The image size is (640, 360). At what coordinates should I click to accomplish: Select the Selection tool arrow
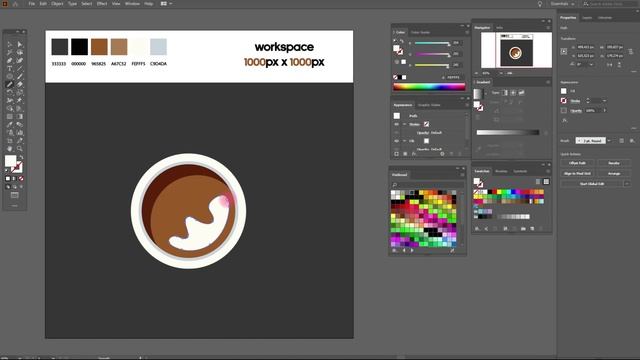click(x=10, y=44)
